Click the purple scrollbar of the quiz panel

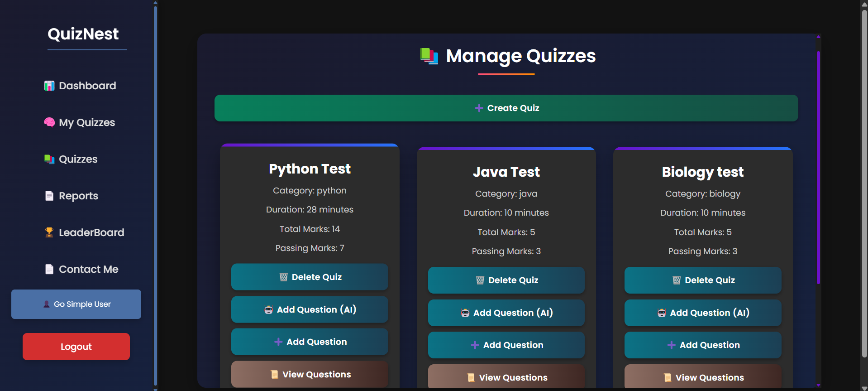[x=818, y=168]
